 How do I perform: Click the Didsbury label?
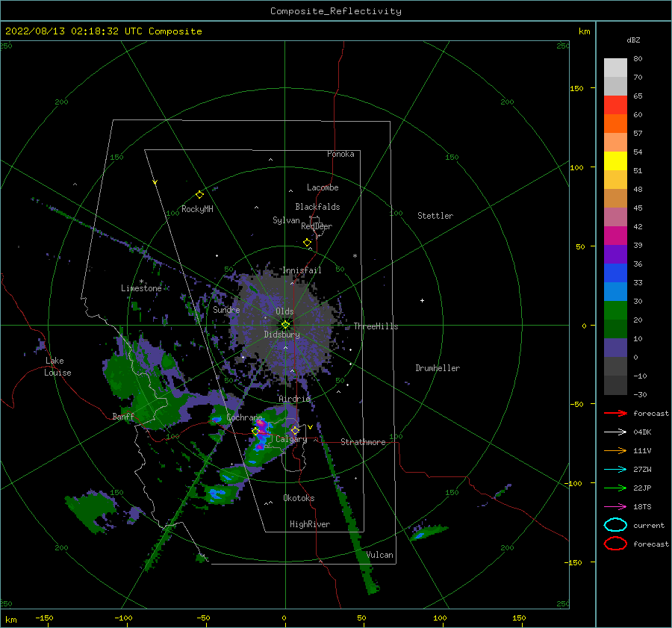(x=281, y=335)
